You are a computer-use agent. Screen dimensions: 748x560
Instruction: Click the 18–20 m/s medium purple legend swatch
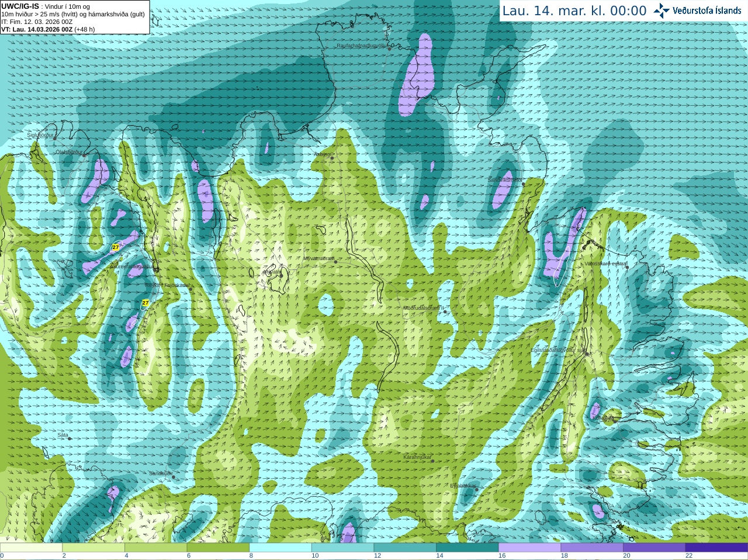[592, 548]
